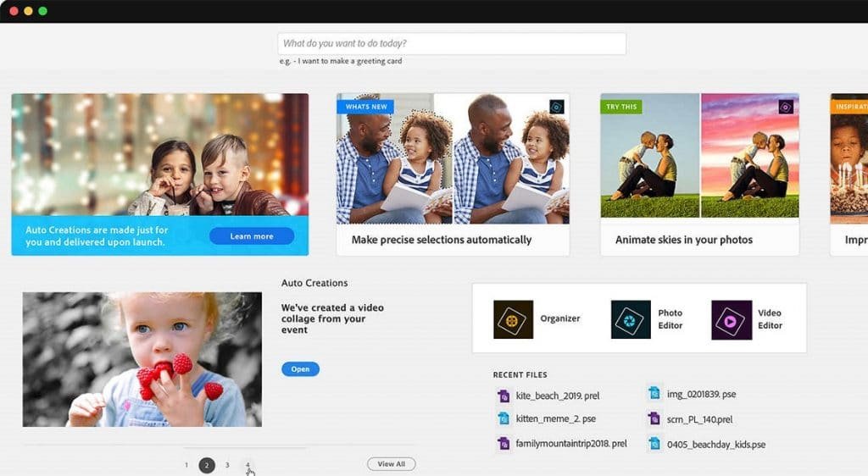Open the 'Animate skies in your photos' card
The height and width of the screenshot is (476, 868).
point(699,174)
